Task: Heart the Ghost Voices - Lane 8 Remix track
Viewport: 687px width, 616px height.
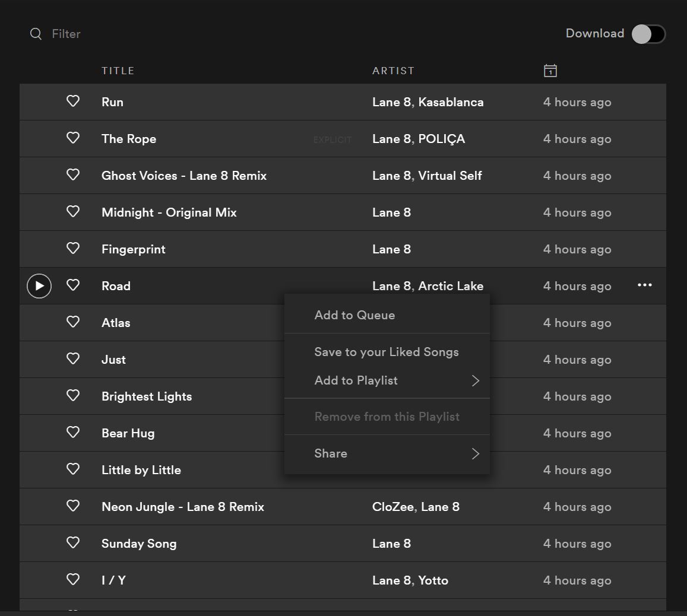Action: pos(72,174)
